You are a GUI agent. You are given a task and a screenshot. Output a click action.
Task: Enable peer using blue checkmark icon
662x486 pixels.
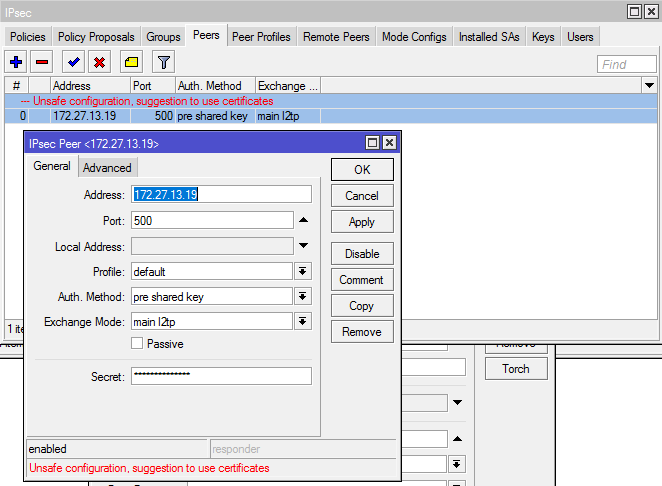pos(73,62)
